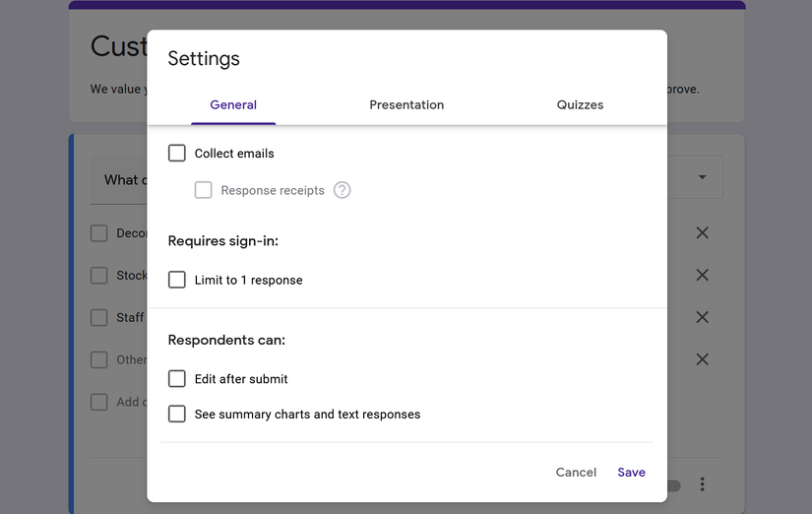The image size is (812, 514).
Task: Open the question's three-dot more options menu
Action: (x=702, y=484)
